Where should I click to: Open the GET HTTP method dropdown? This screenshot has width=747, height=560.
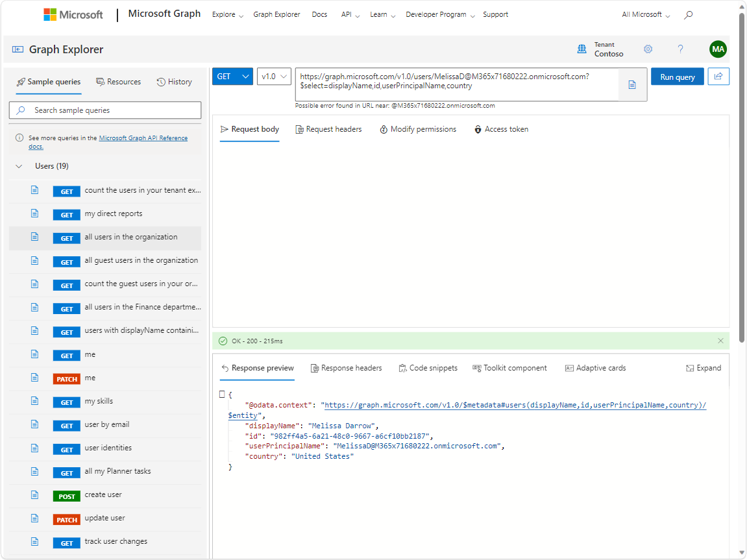coord(232,76)
